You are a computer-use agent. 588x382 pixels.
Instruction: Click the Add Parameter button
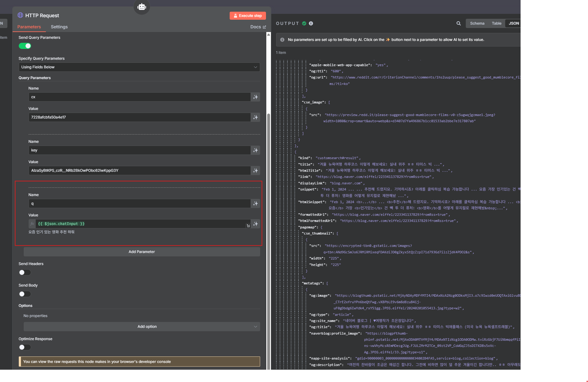tap(142, 252)
